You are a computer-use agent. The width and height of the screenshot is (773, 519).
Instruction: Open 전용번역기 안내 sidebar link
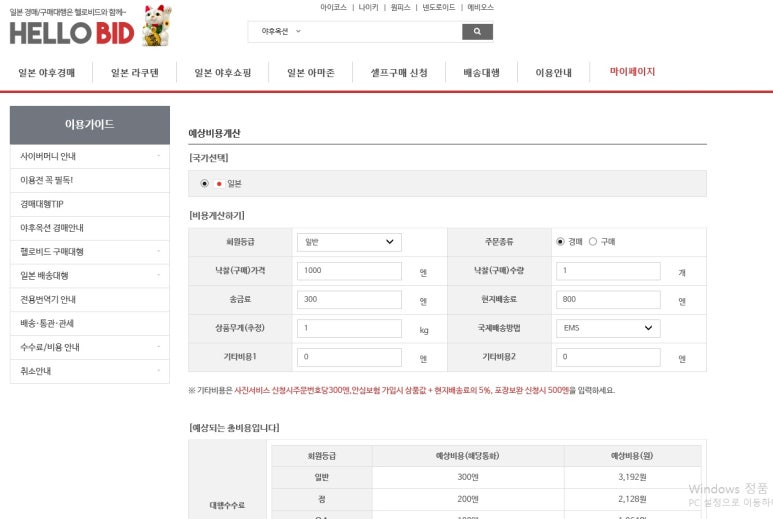tap(48, 299)
